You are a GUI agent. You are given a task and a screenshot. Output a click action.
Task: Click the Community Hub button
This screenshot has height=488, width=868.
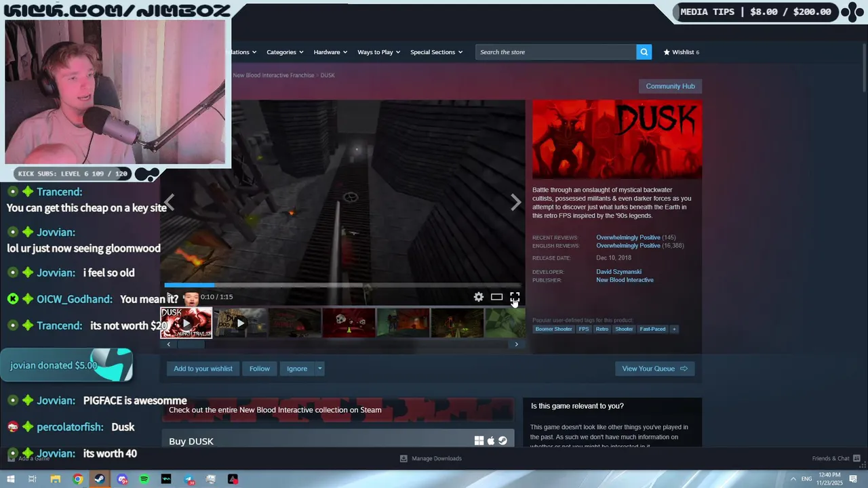[x=670, y=86]
